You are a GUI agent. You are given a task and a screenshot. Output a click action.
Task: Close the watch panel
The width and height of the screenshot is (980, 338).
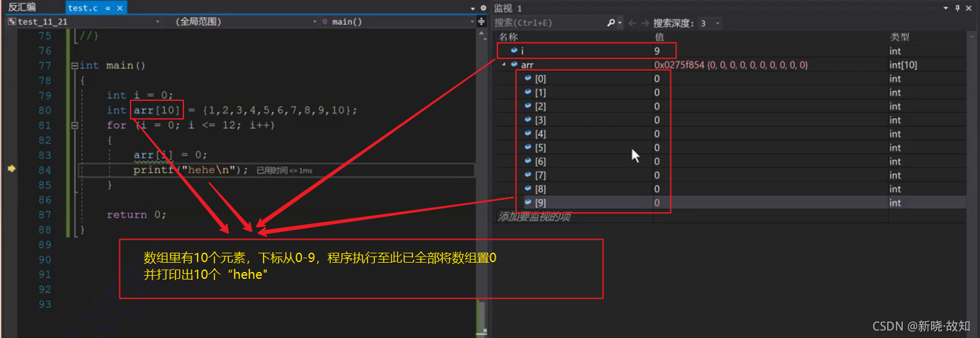point(969,8)
